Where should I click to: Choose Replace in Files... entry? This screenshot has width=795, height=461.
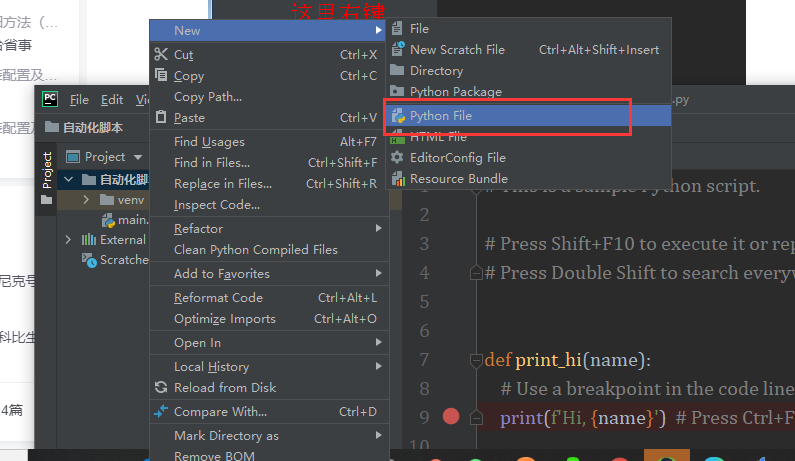click(x=269, y=184)
